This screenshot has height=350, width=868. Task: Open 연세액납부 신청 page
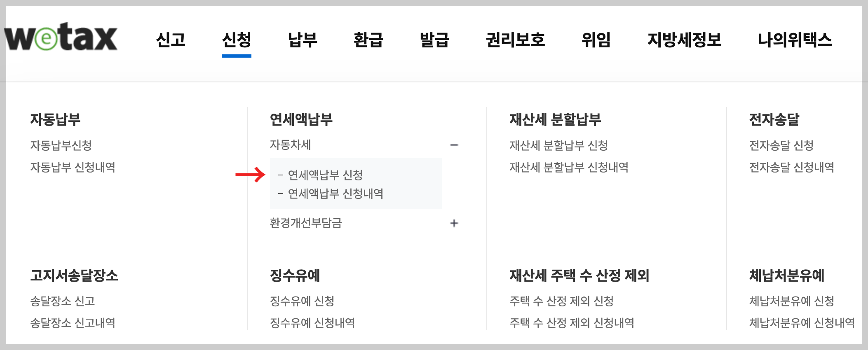(x=326, y=175)
